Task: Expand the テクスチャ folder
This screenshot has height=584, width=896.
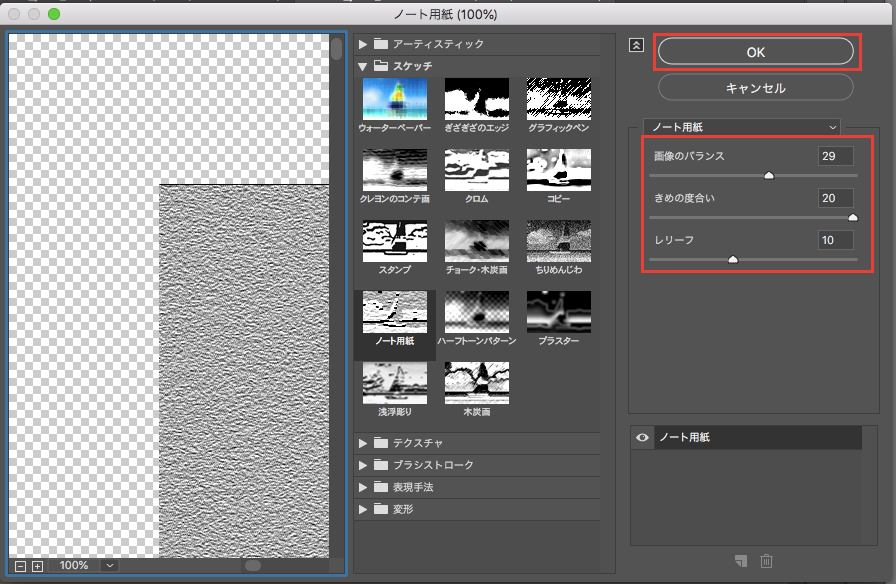Action: click(363, 442)
